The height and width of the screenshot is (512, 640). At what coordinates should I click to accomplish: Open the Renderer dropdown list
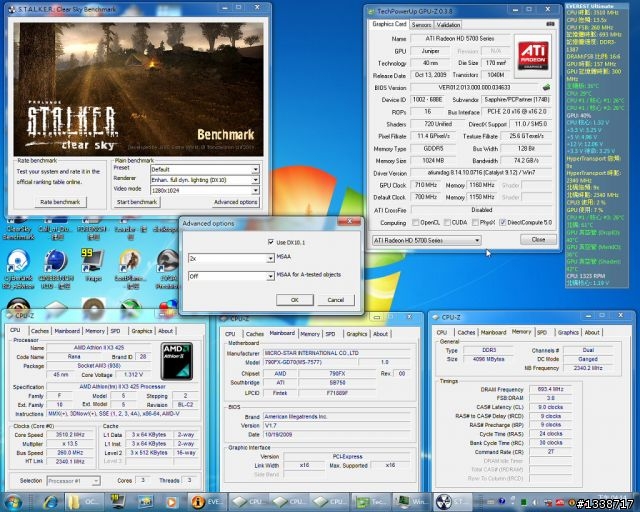256,179
